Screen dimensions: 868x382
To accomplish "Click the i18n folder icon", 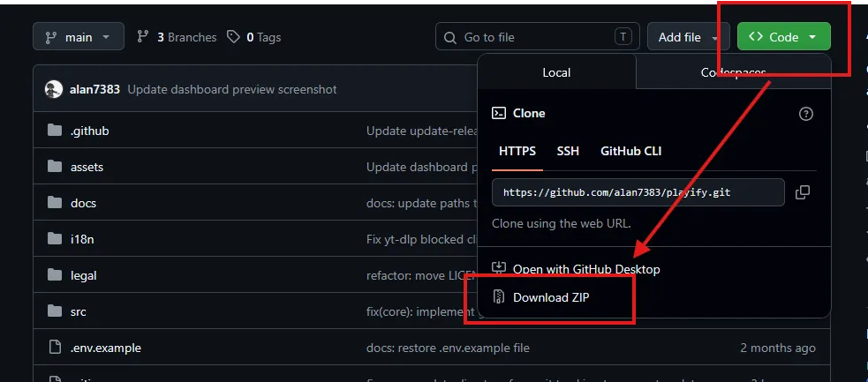I will [54, 239].
